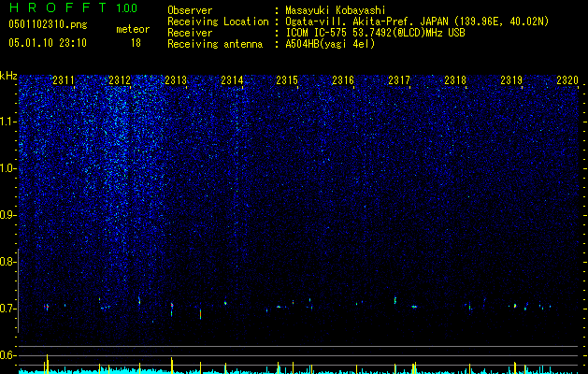Click the Observer label
The width and height of the screenshot is (588, 374).
[x=190, y=10]
